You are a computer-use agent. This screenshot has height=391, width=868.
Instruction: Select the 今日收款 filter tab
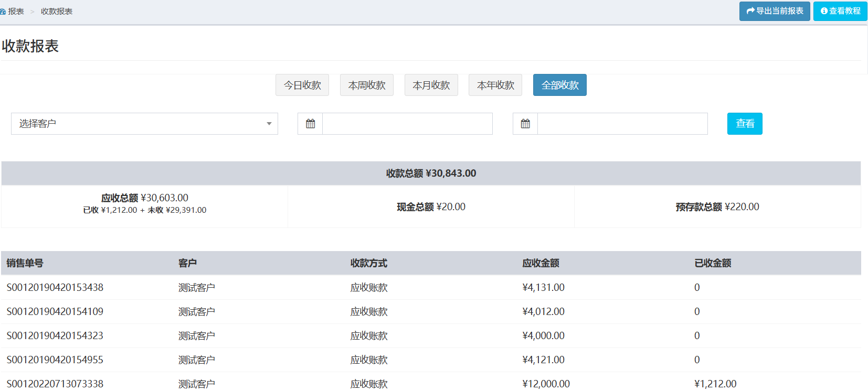pyautogui.click(x=302, y=85)
